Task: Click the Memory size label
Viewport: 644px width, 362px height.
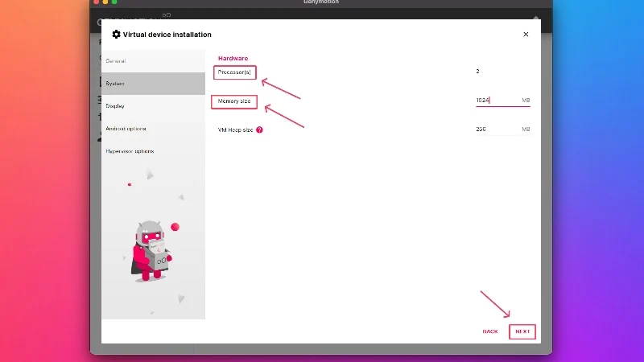Action: [234, 101]
